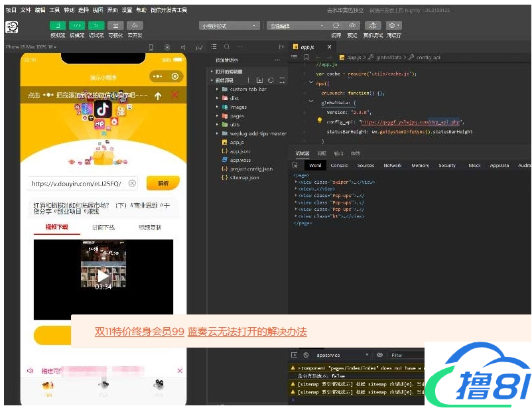Toggle the 调试器 debugger panel button
This screenshot has width=532, height=408.
pos(96,25)
